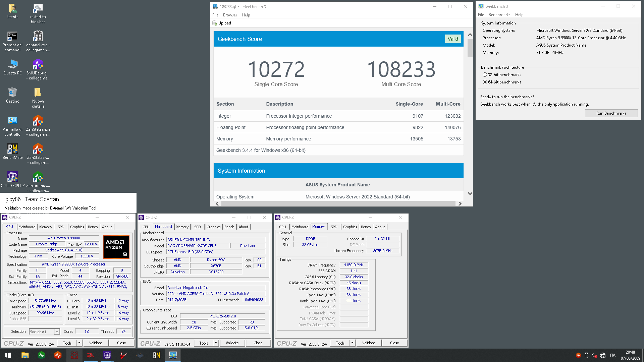644x362 pixels.
Task: Click the ITA language indicator
Action: pos(613,355)
